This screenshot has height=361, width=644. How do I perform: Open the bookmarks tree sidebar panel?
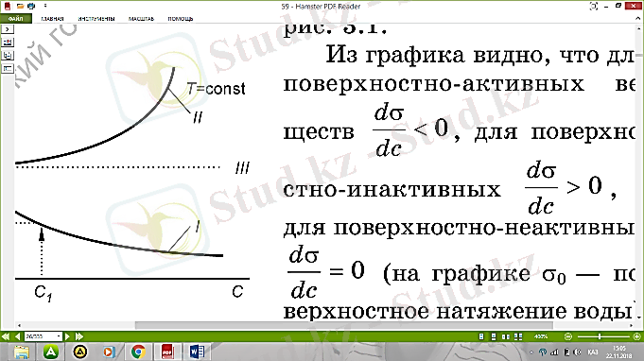click(x=8, y=55)
